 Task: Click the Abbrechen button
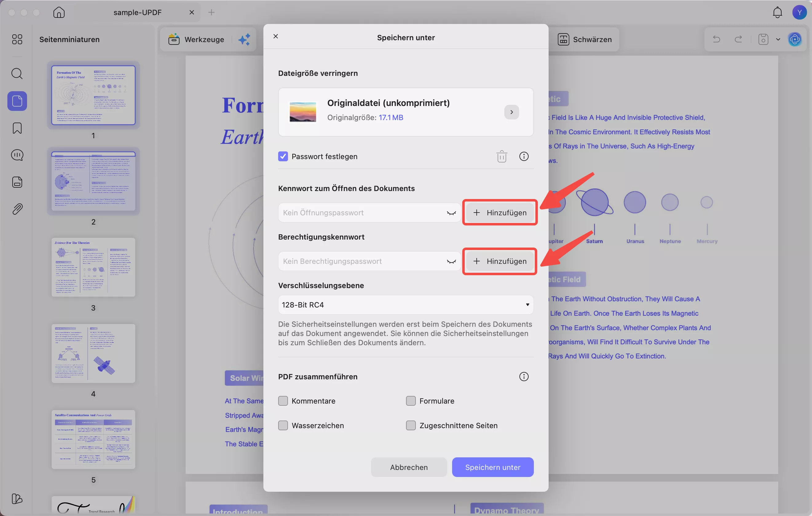pyautogui.click(x=409, y=467)
